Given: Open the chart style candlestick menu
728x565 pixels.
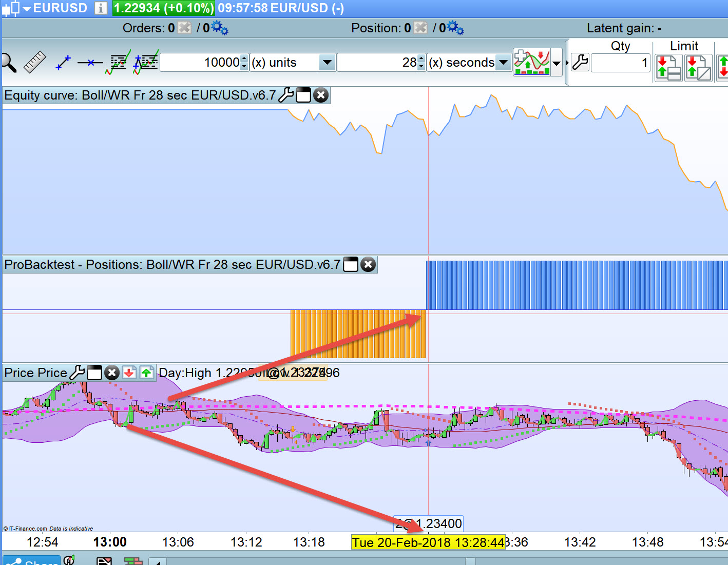Looking at the screenshot, I should click(x=15, y=8).
